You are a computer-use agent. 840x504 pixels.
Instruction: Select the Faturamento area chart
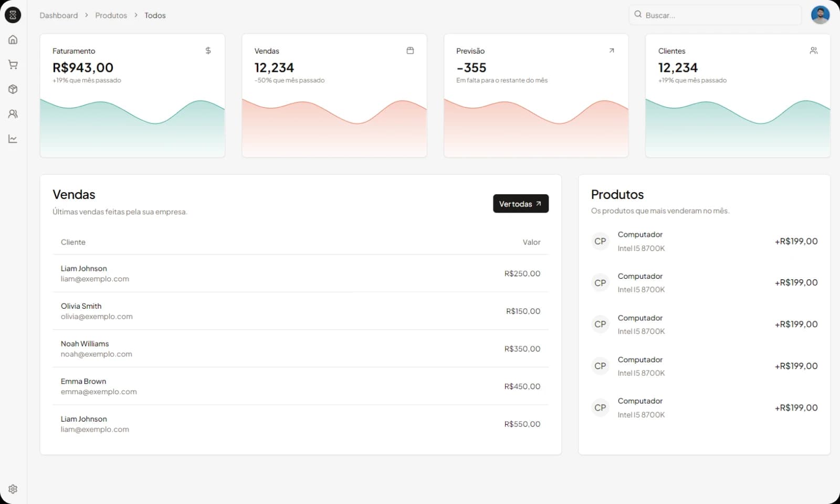132,128
